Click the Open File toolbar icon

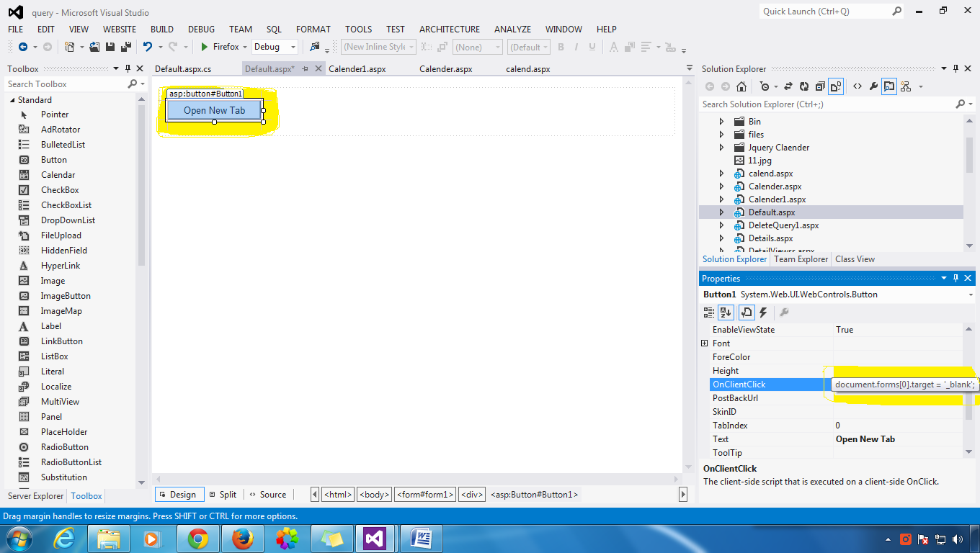[x=94, y=47]
